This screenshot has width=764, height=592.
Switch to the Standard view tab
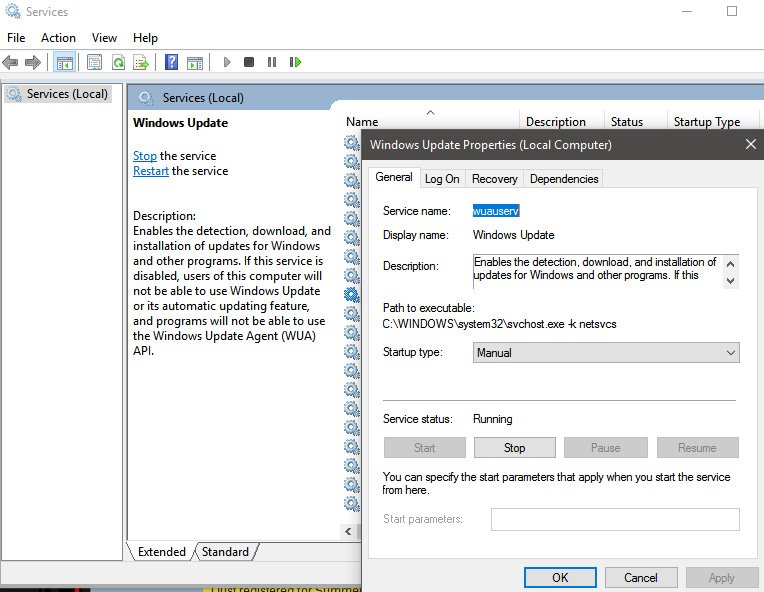225,552
